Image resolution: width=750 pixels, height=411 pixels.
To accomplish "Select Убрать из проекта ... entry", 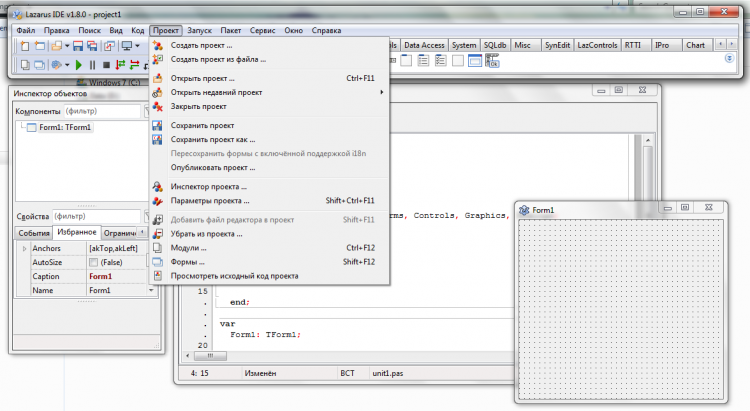I will tap(269, 234).
